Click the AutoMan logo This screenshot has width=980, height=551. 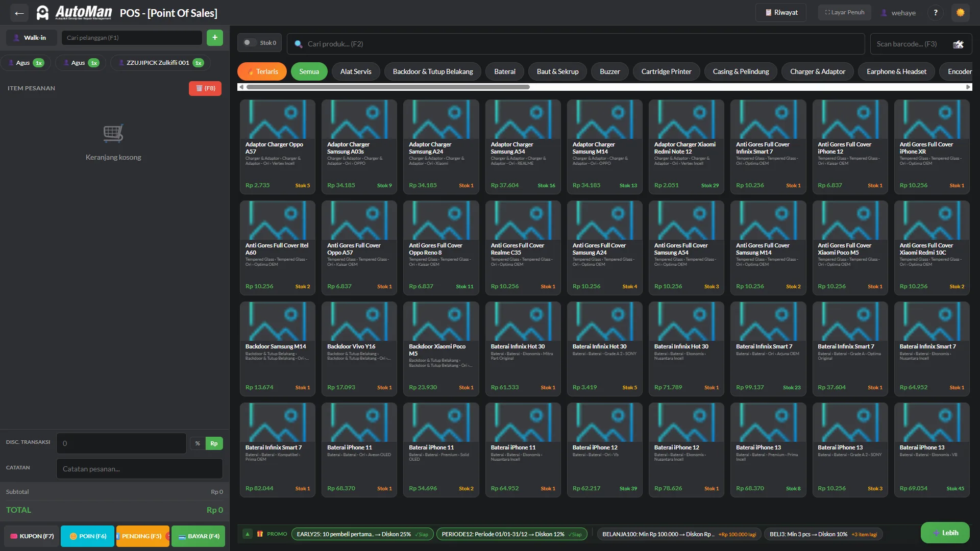[74, 13]
